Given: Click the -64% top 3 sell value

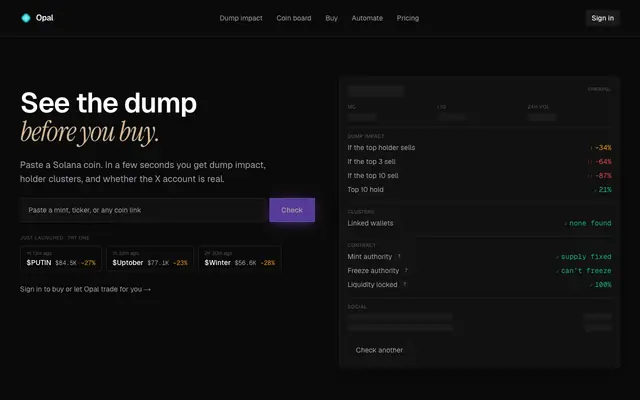Looking at the screenshot, I should 603,162.
